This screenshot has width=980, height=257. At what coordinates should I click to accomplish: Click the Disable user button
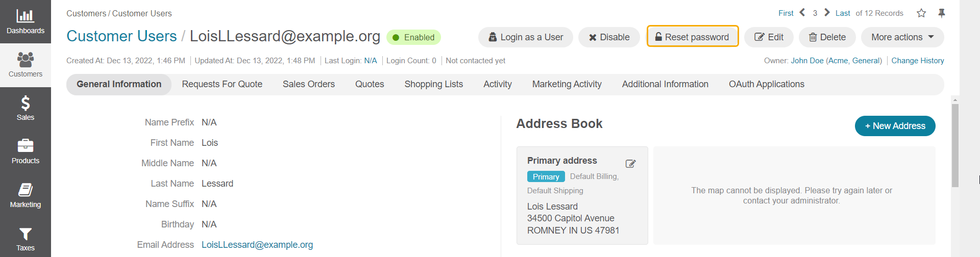point(609,37)
